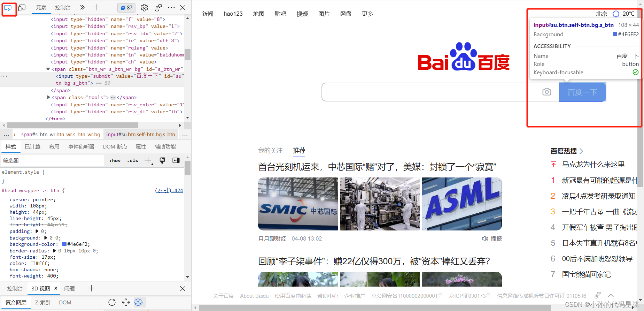Open the 87 issues counter
644x311 pixels.
point(126,8)
